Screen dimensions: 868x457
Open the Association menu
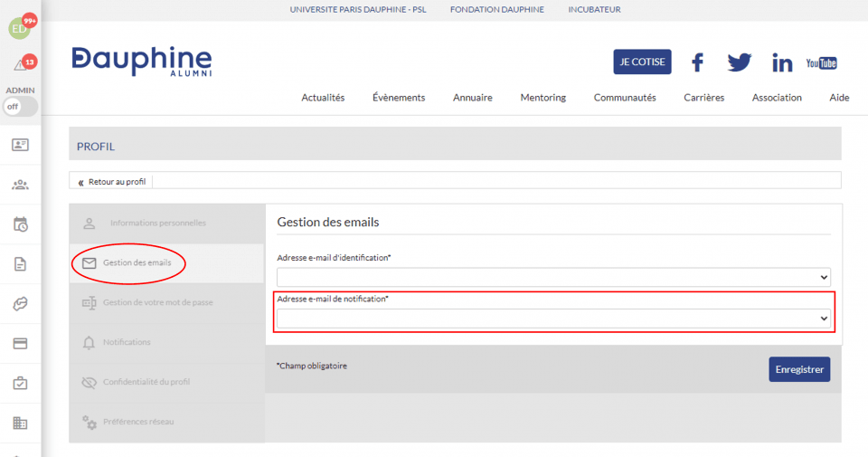pyautogui.click(x=777, y=98)
